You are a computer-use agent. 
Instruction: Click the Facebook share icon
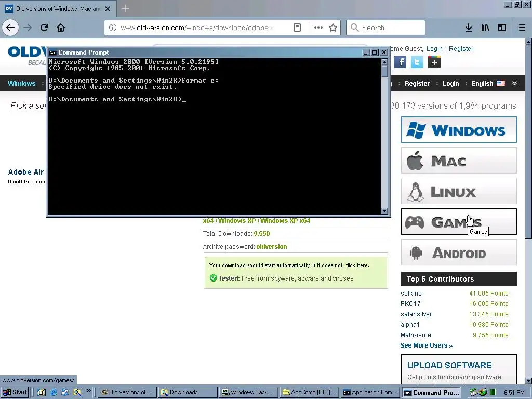401,62
